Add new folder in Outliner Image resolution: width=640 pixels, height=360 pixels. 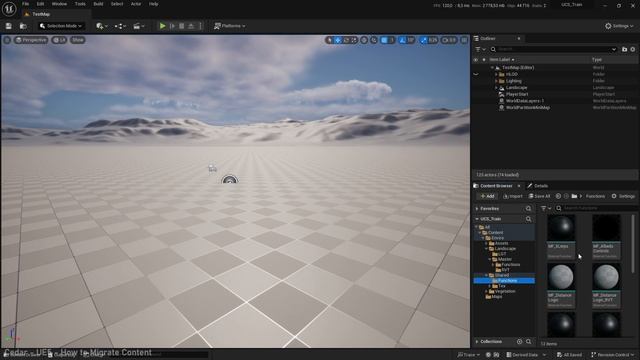point(624,49)
